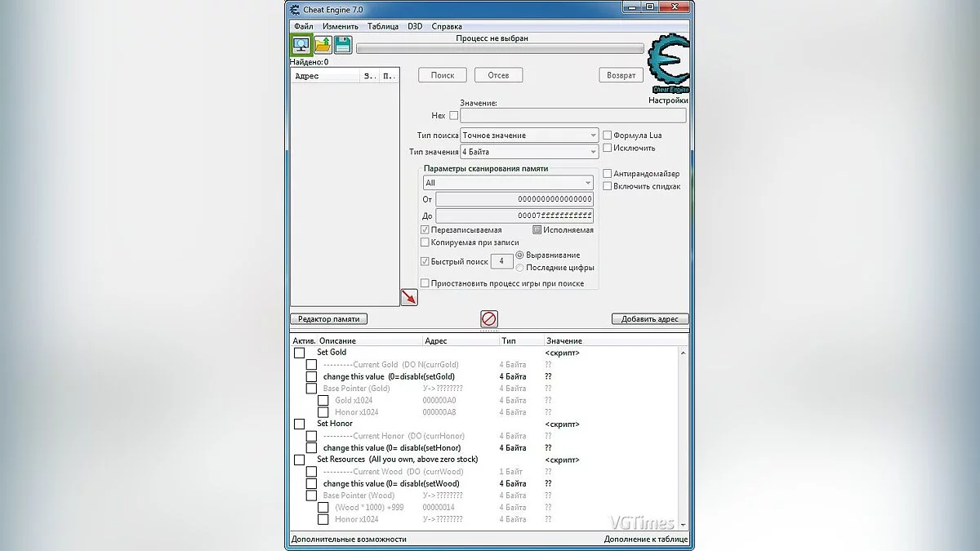Open the Тип значения dropdown
This screenshot has height=551, width=980.
pyautogui.click(x=529, y=152)
